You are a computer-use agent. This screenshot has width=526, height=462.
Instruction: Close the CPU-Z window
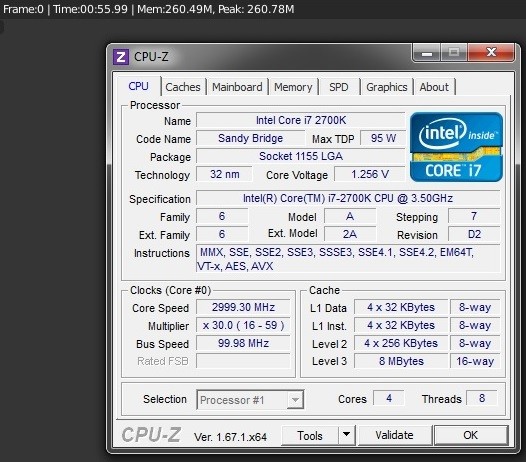click(491, 52)
